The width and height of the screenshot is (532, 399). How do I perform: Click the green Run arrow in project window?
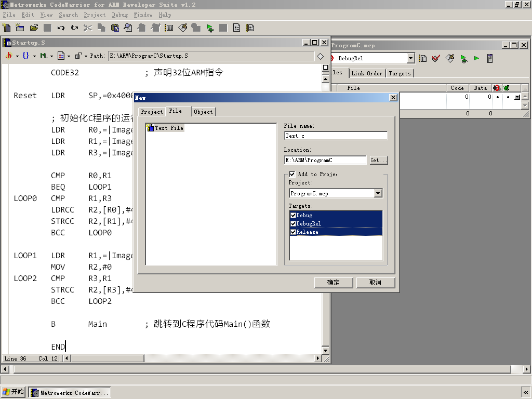pyautogui.click(x=477, y=58)
